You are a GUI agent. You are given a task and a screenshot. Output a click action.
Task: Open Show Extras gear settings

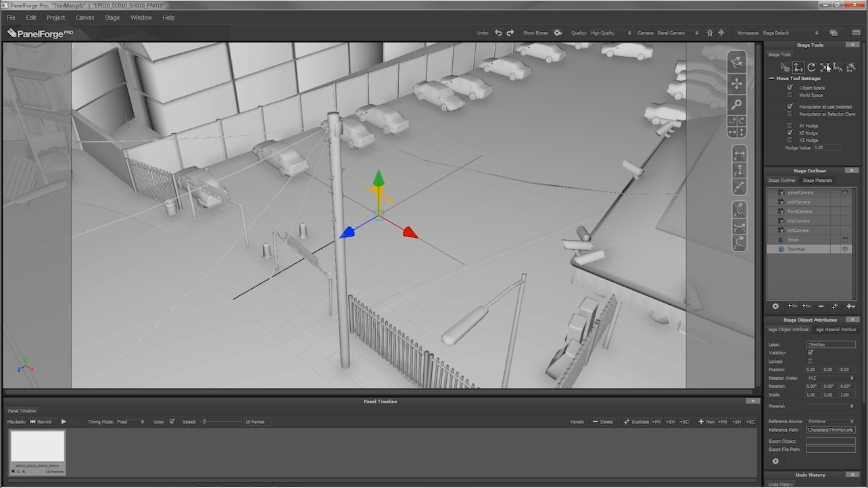[x=558, y=32]
